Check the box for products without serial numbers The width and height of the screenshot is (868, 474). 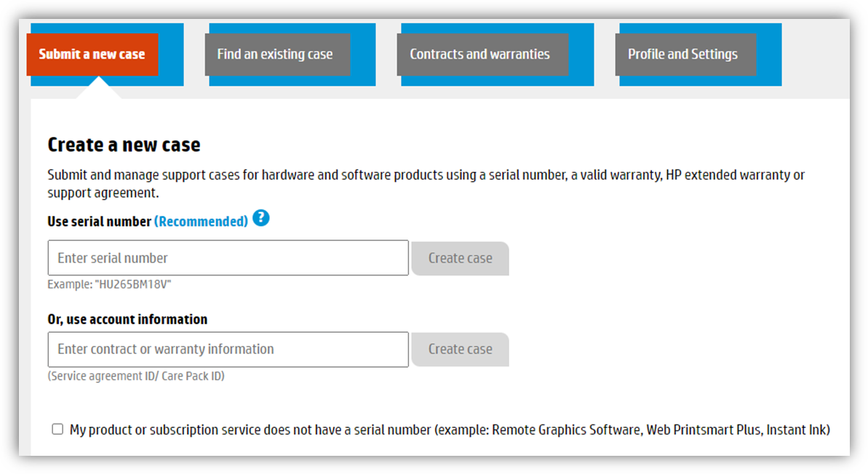coord(57,429)
